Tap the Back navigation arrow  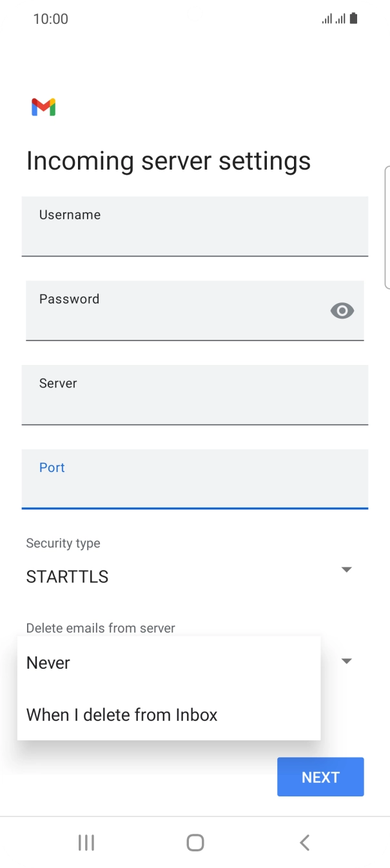(x=304, y=842)
